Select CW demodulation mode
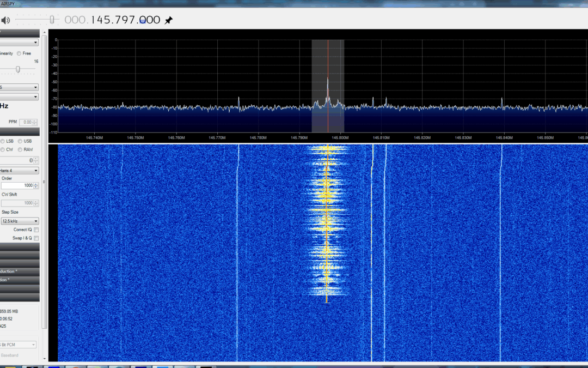 (x=3, y=149)
